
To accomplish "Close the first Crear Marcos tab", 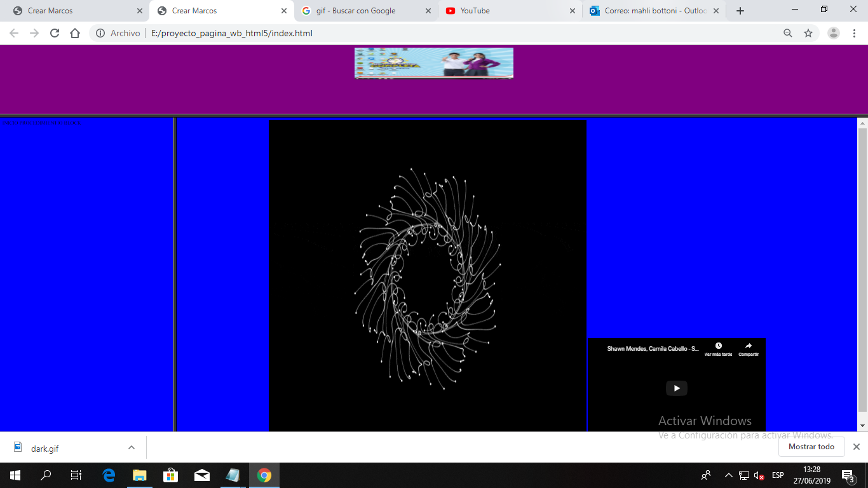I will click(x=140, y=11).
